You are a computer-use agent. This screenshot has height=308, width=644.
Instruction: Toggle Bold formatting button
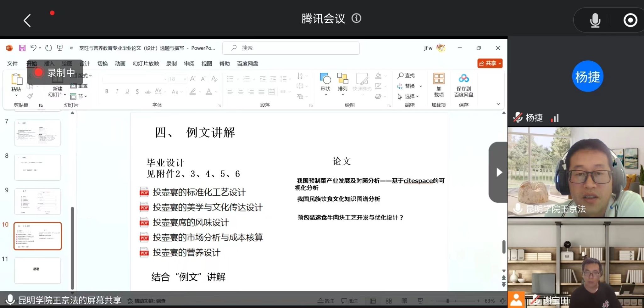point(107,92)
